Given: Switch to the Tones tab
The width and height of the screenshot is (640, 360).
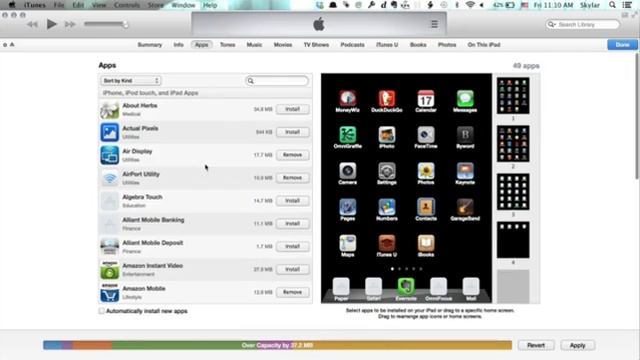Looking at the screenshot, I should [x=227, y=45].
